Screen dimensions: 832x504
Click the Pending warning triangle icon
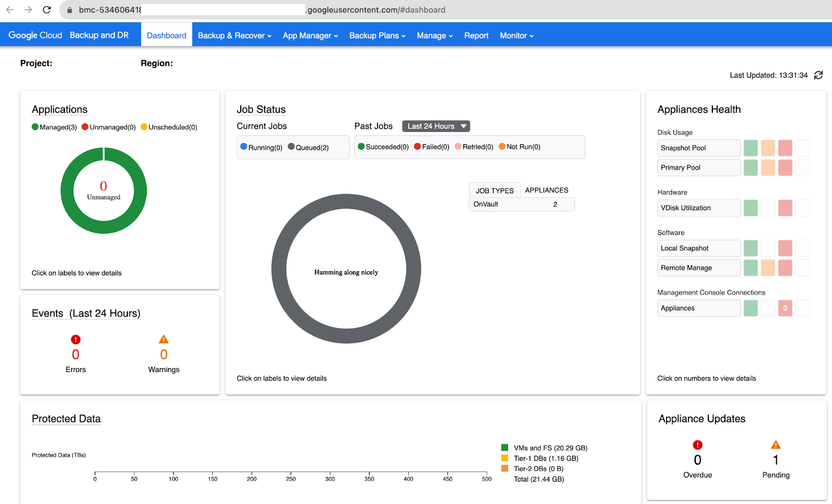click(775, 445)
